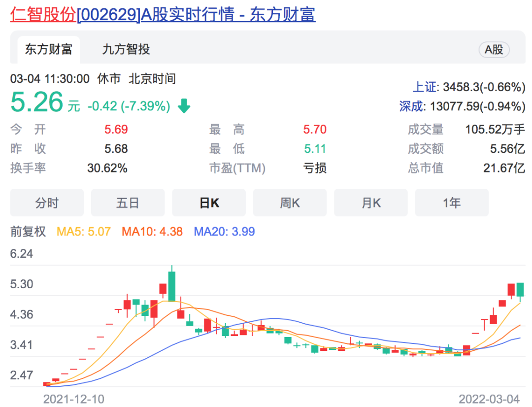Select the 东方财富 tab
The width and height of the screenshot is (532, 407).
pos(48,49)
